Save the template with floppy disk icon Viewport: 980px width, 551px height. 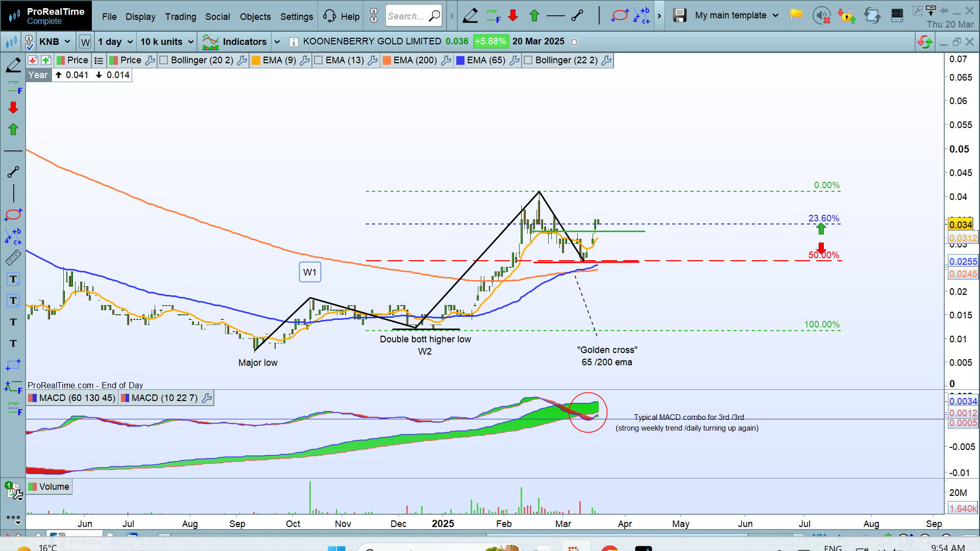pos(679,15)
